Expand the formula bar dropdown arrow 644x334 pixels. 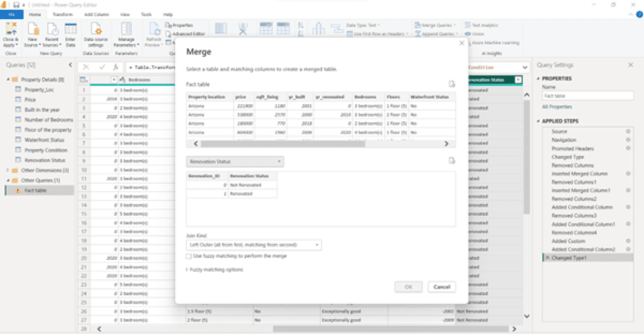pyautogui.click(x=524, y=68)
